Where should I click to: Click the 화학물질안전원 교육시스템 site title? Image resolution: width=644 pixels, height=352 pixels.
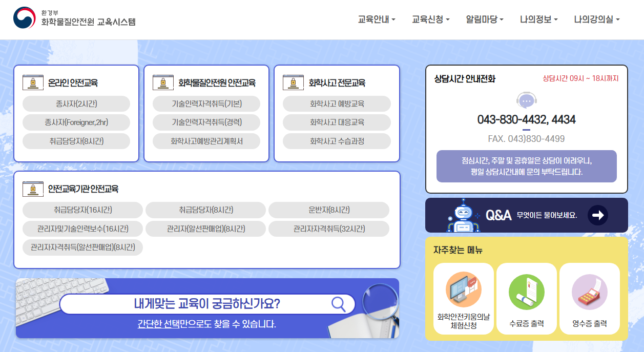coord(88,22)
